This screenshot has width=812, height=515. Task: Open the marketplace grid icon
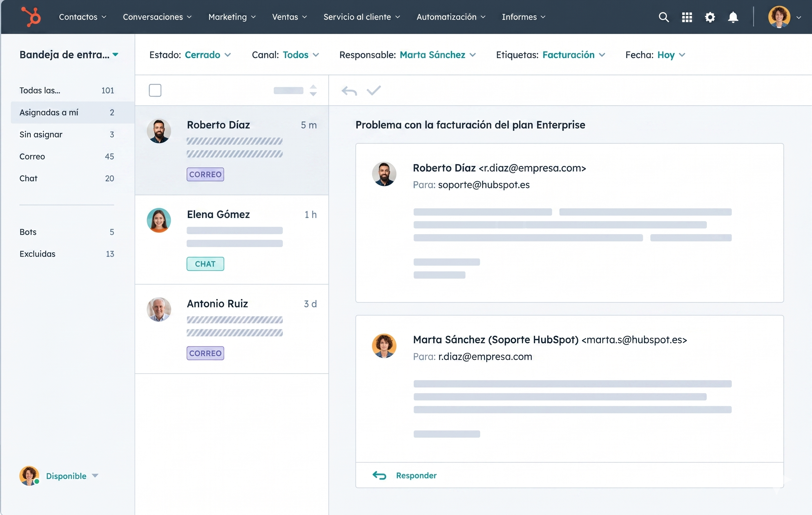tap(687, 17)
